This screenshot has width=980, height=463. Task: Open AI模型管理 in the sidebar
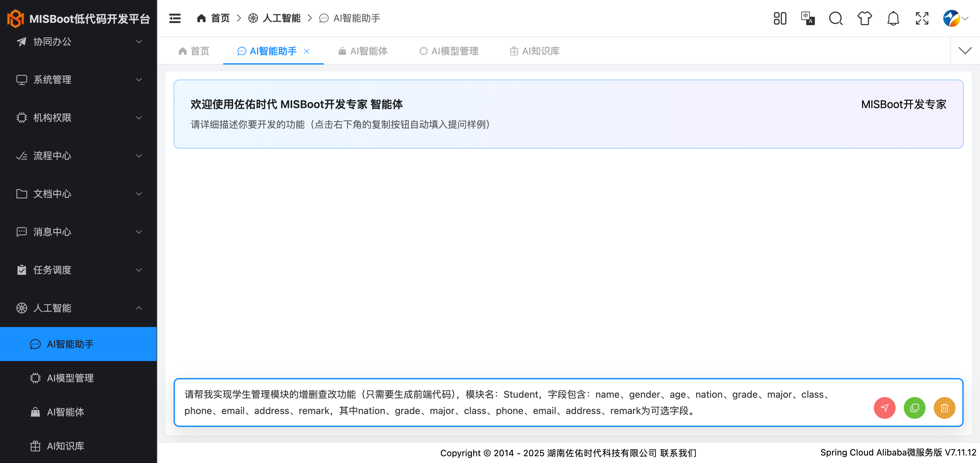(x=78, y=378)
